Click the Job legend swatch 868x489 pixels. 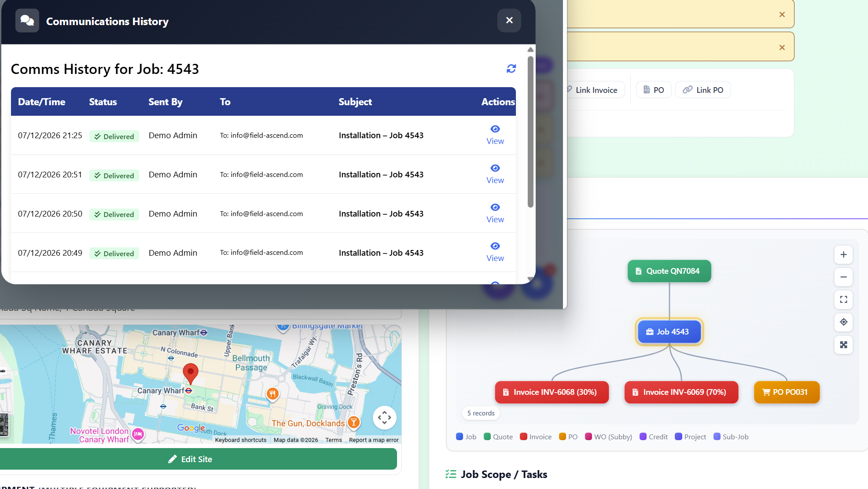click(x=460, y=437)
